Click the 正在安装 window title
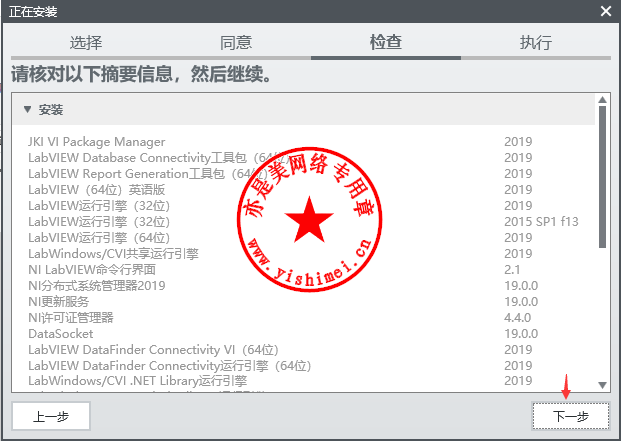 pyautogui.click(x=33, y=11)
